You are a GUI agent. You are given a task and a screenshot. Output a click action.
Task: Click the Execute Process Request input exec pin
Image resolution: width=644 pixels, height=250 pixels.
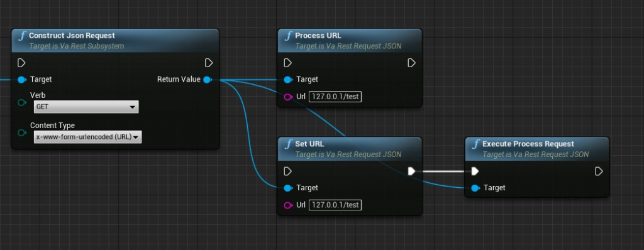(475, 171)
